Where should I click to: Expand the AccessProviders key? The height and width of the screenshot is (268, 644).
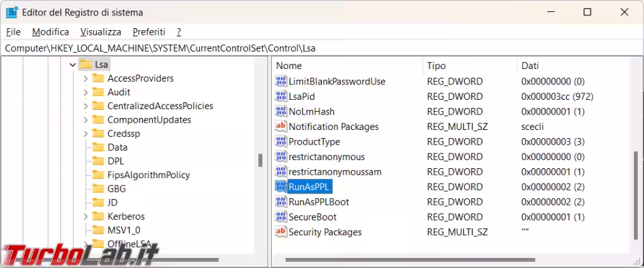pos(85,78)
